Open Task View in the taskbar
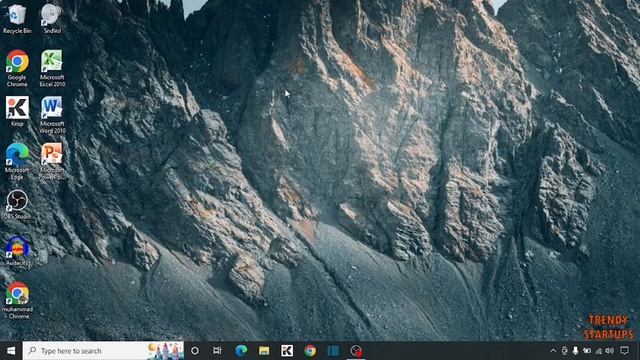 (217, 351)
